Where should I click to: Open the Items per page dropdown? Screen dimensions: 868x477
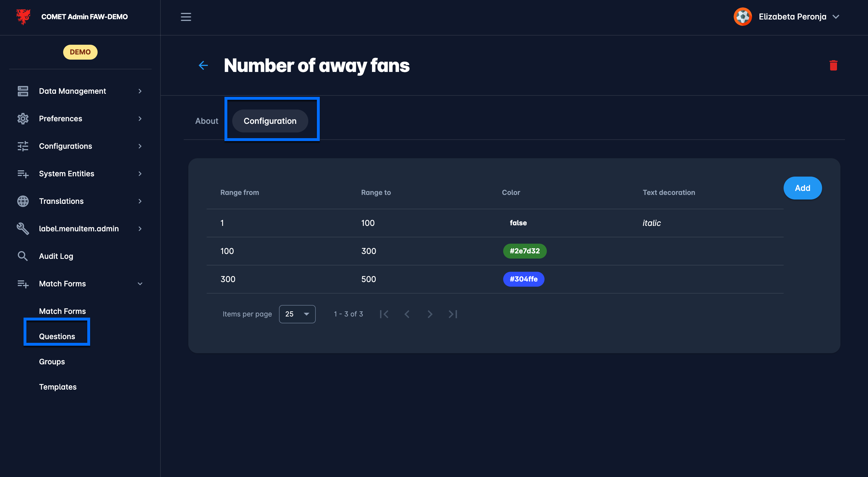[297, 314]
